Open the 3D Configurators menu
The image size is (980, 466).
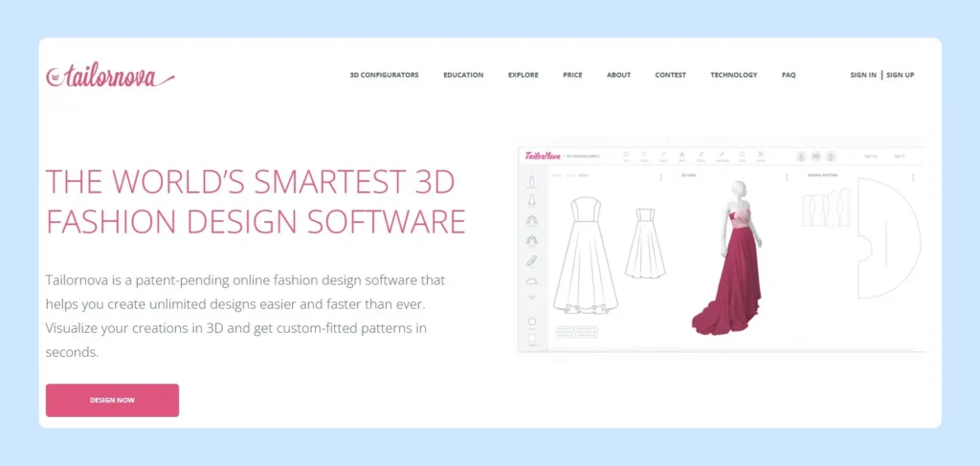tap(384, 75)
